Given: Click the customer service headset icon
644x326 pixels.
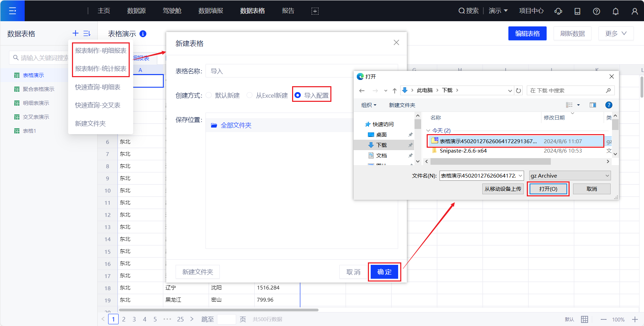Looking at the screenshot, I should 558,11.
